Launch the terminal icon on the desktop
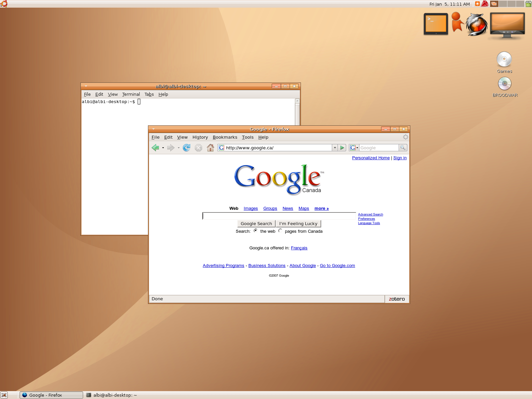Image resolution: width=532 pixels, height=399 pixels. (436, 24)
